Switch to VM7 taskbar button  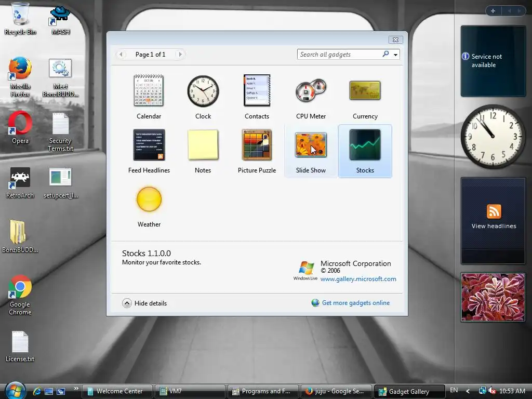(190, 391)
